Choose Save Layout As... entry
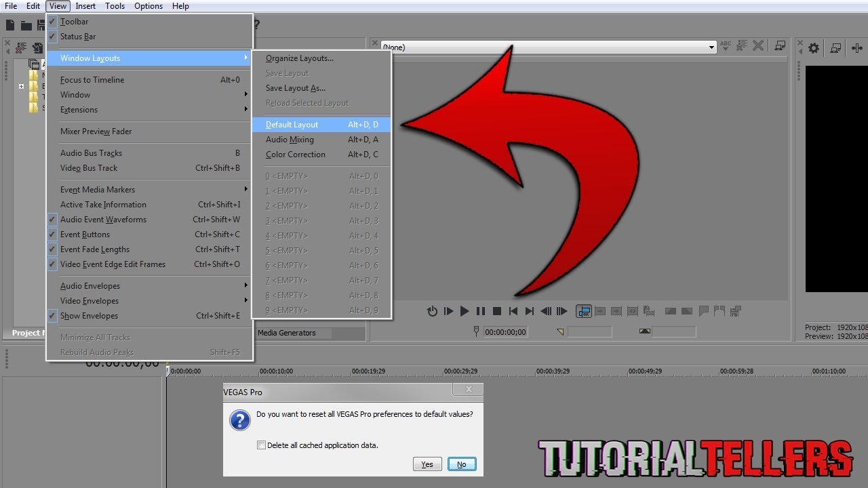The height and width of the screenshot is (488, 868). pyautogui.click(x=321, y=88)
